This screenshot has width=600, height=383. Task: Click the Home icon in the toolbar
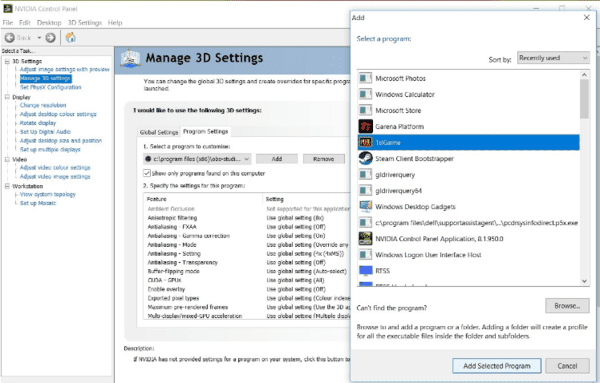pyautogui.click(x=70, y=37)
